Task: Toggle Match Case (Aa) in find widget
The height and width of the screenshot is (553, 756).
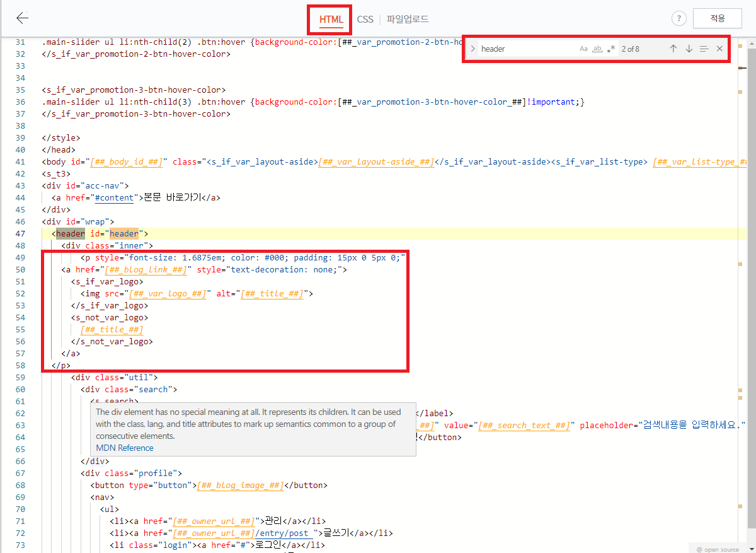Action: point(583,49)
